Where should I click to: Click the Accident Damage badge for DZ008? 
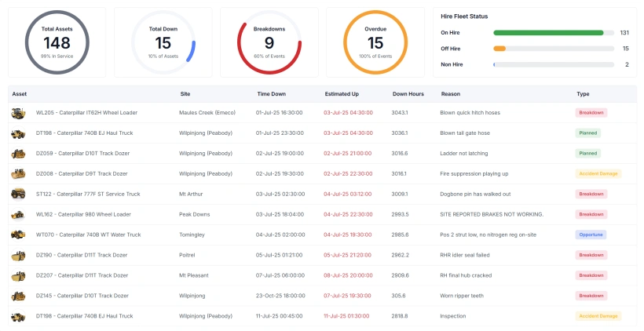[598, 173]
